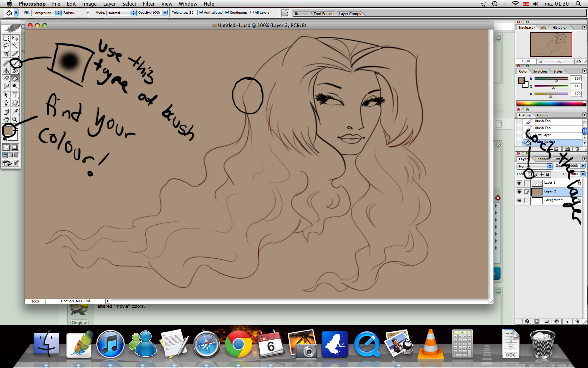This screenshot has height=368, width=588.
Task: Select the Clone Stamp tool
Action: click(x=6, y=70)
